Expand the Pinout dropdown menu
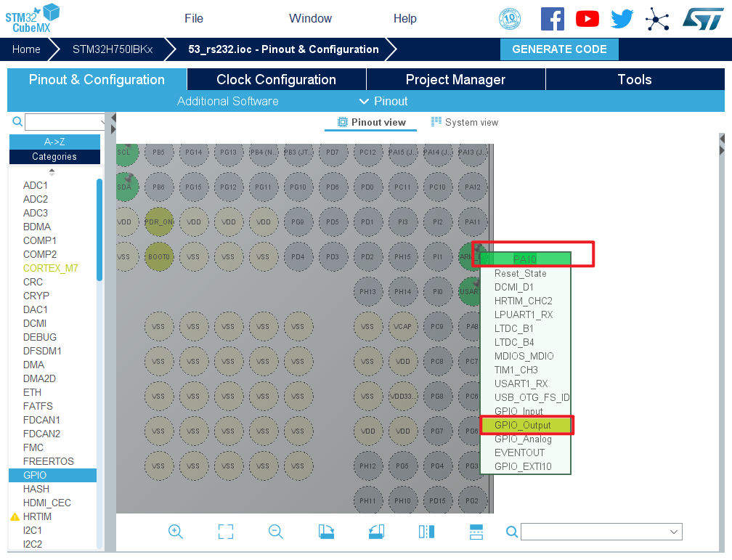 click(383, 101)
